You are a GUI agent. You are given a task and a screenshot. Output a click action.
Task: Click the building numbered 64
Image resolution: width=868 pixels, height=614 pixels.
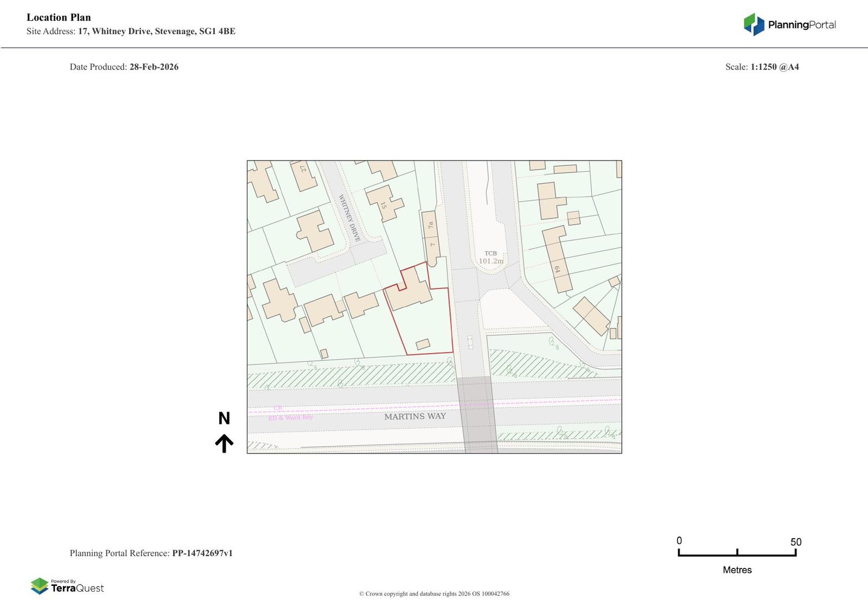coord(557,259)
